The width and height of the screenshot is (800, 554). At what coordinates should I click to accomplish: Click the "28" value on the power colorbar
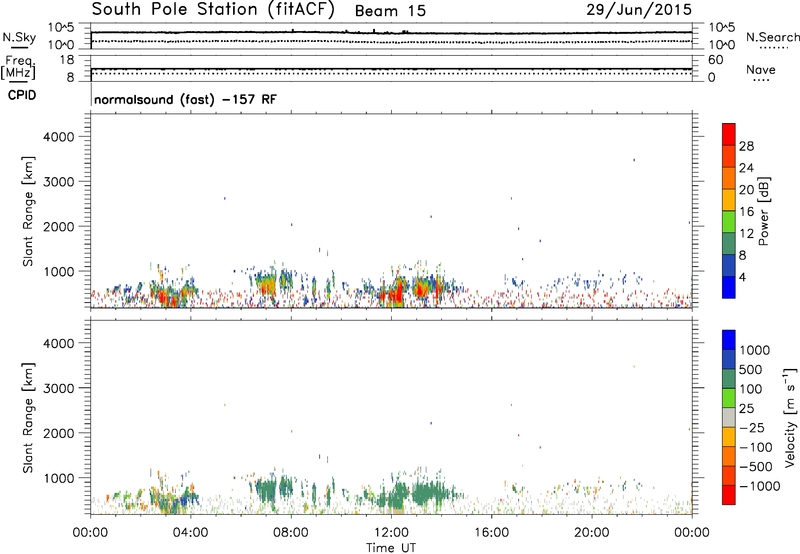(x=746, y=146)
